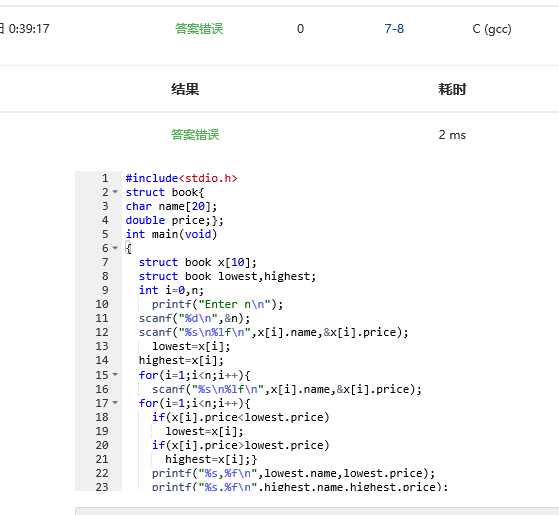Click the lowest=x[i]; code on line 19
559x515 pixels.
point(204,431)
